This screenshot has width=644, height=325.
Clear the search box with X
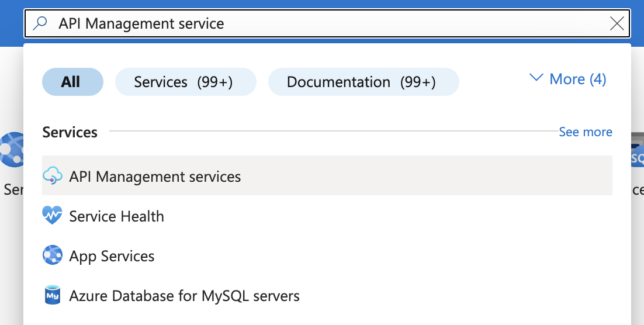[x=617, y=23]
